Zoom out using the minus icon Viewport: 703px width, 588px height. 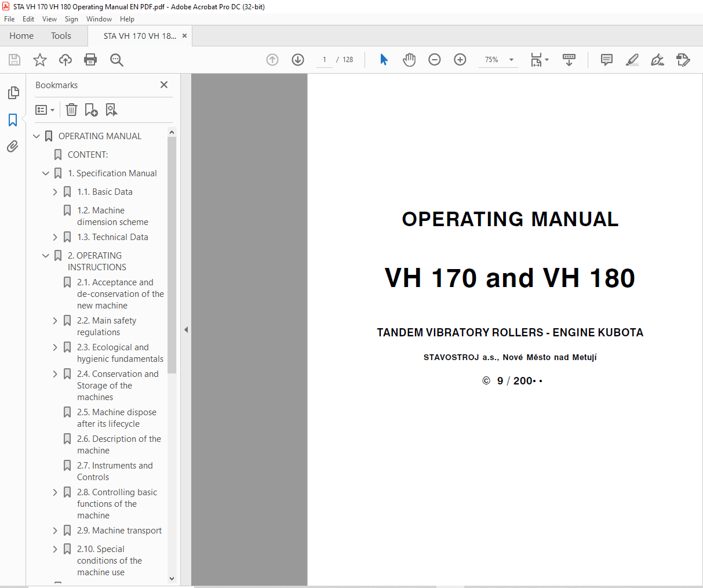pyautogui.click(x=434, y=60)
